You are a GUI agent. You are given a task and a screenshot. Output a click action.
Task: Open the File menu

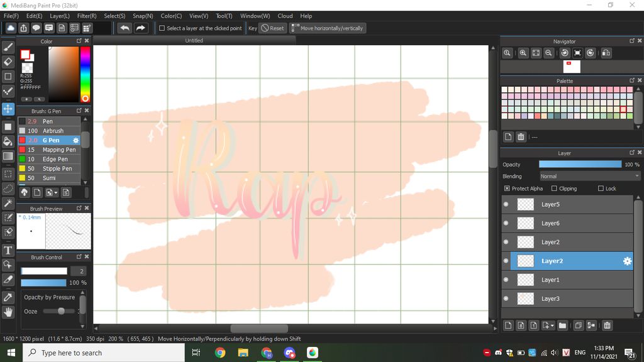coord(11,16)
